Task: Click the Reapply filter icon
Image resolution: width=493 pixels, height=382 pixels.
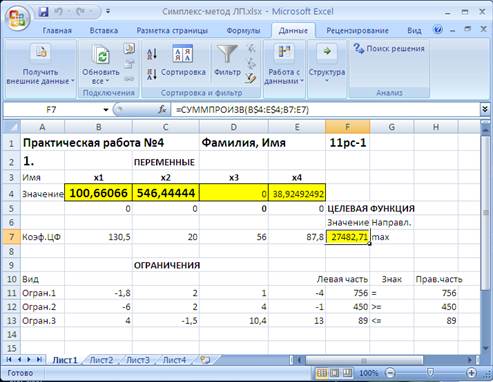Action: click(x=251, y=63)
